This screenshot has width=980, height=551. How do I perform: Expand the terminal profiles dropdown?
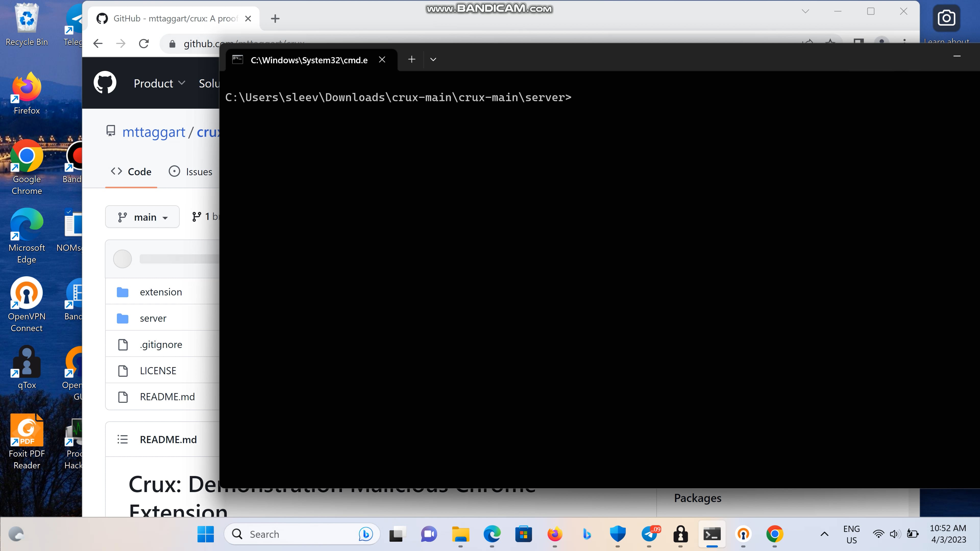click(433, 59)
